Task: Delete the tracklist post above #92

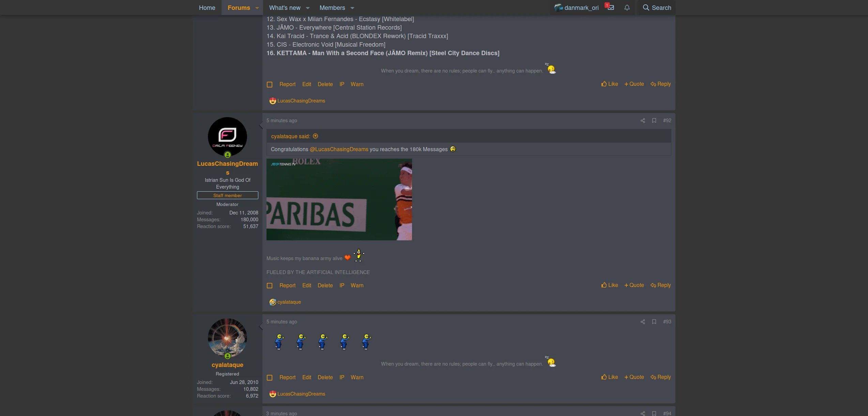Action: (x=325, y=84)
